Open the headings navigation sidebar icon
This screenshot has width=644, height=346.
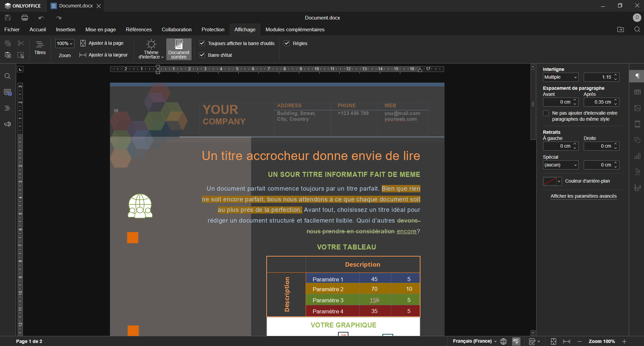(7, 108)
